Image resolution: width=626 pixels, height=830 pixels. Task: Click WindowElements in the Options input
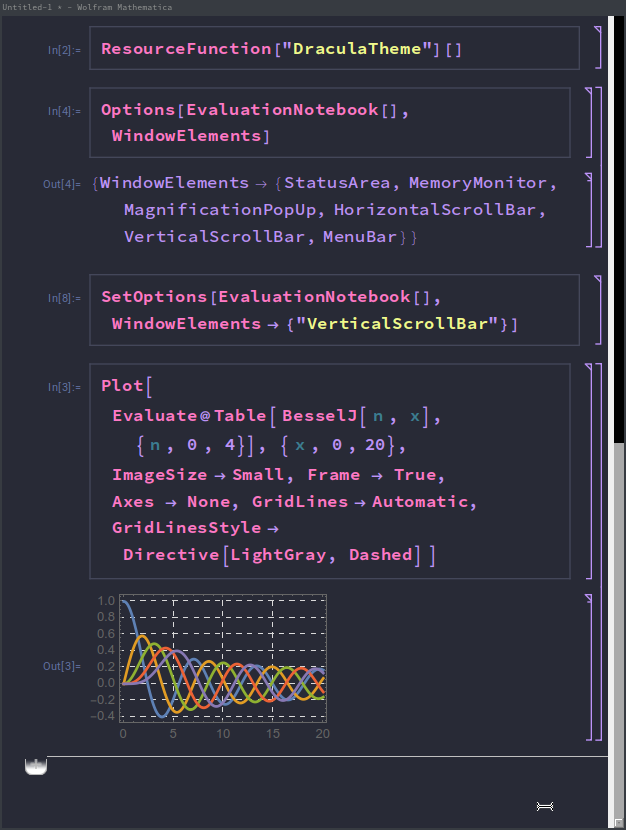[187, 136]
